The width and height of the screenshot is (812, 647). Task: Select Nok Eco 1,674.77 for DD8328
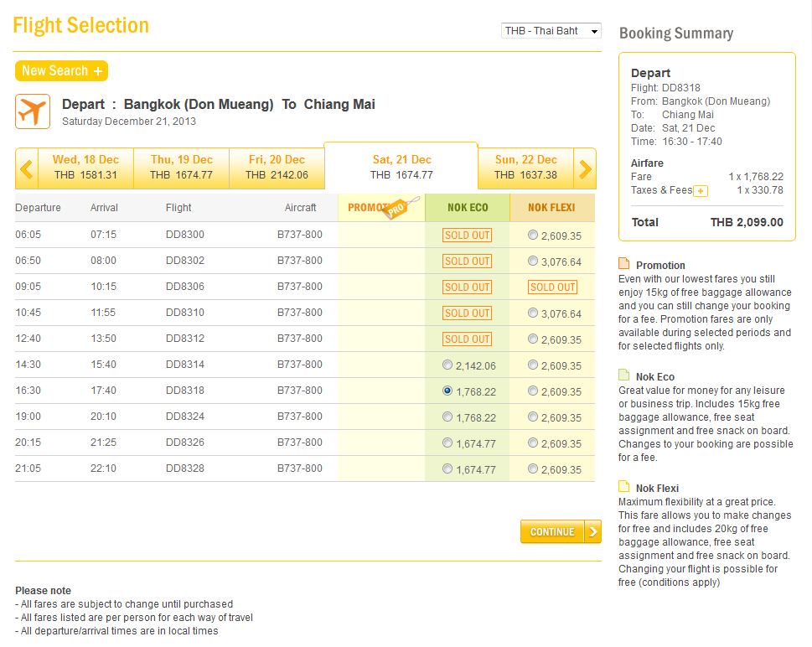[447, 468]
